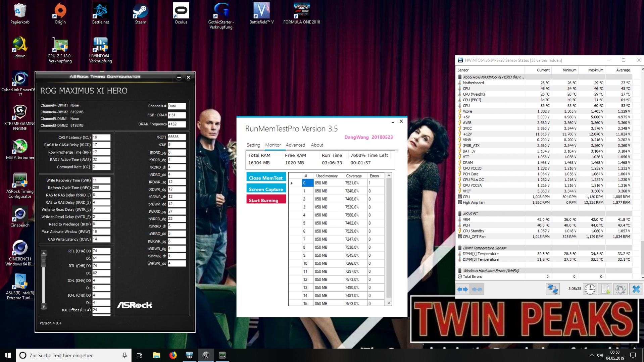The height and width of the screenshot is (362, 644).
Task: Click CAS# Latency (tCL) field
Action: (101, 137)
